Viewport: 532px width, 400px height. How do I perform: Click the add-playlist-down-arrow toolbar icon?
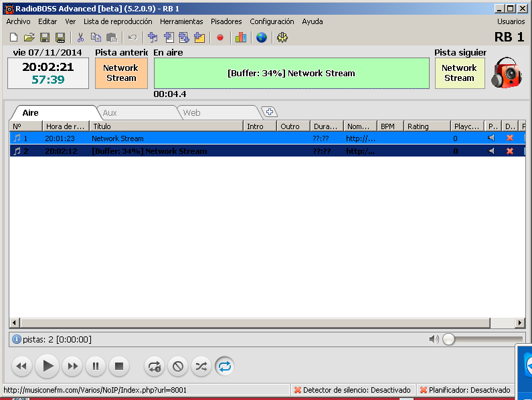[184, 37]
